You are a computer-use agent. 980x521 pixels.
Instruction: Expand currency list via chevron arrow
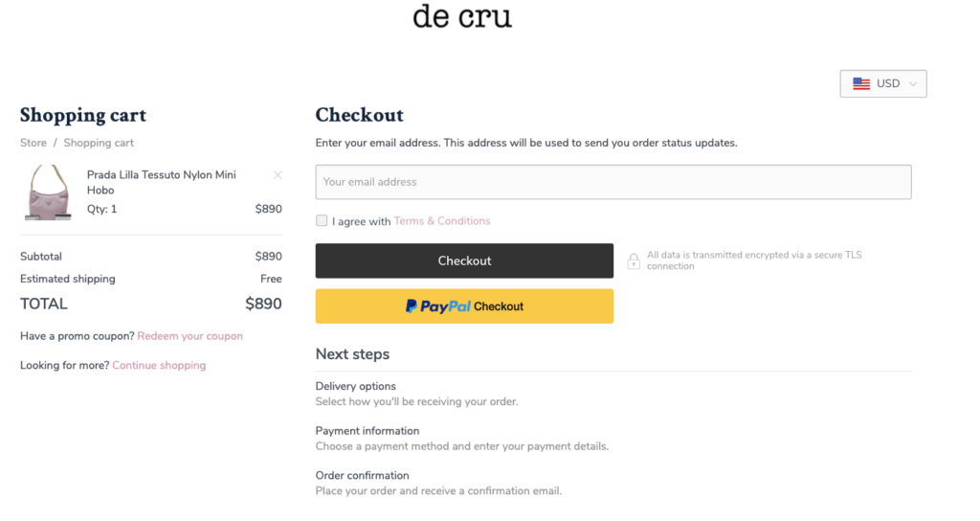(913, 84)
